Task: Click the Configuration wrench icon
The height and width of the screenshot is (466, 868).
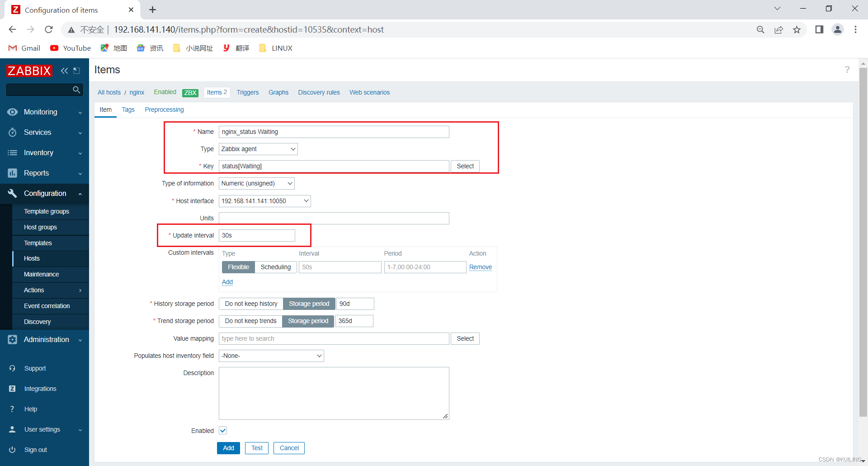Action: 12,193
